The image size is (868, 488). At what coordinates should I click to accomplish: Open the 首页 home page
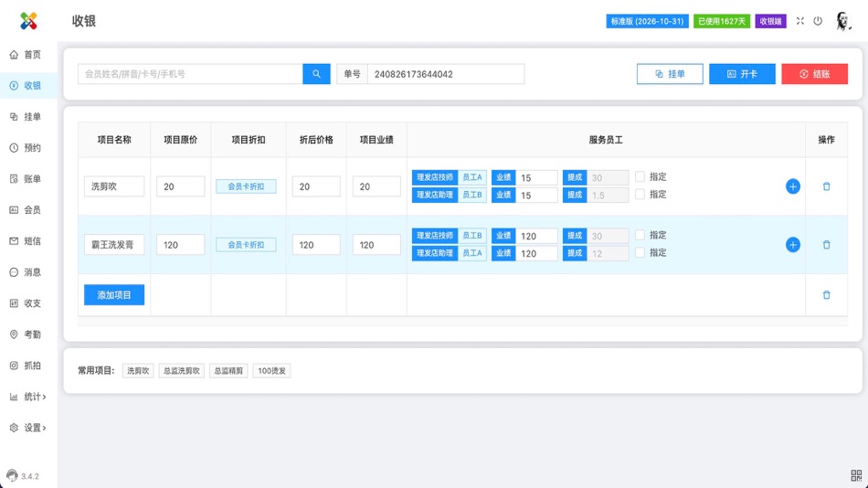(28, 54)
